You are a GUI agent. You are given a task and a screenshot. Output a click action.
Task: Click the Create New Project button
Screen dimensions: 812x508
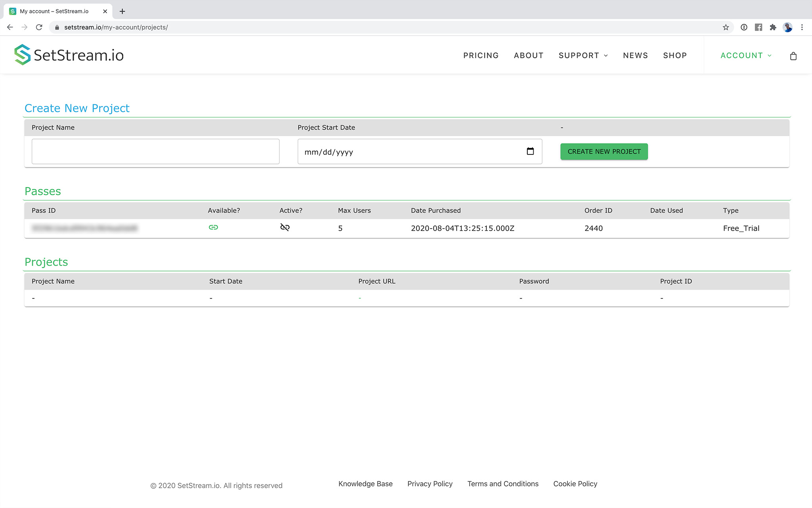point(604,152)
